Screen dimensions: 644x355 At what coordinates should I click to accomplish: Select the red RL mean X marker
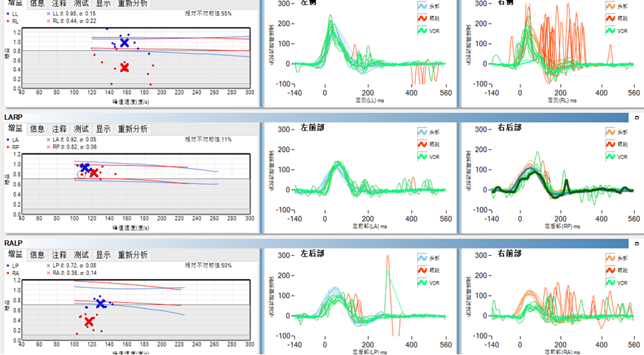click(124, 68)
